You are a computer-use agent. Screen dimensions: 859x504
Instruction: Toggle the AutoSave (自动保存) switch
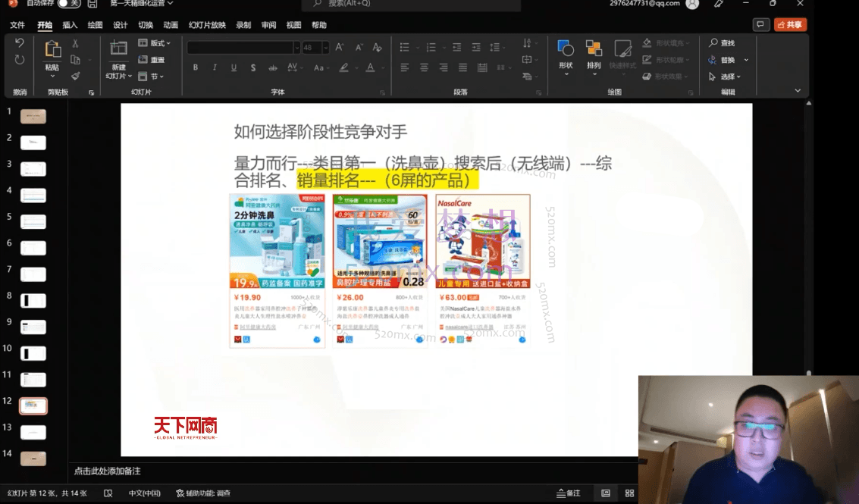(69, 4)
